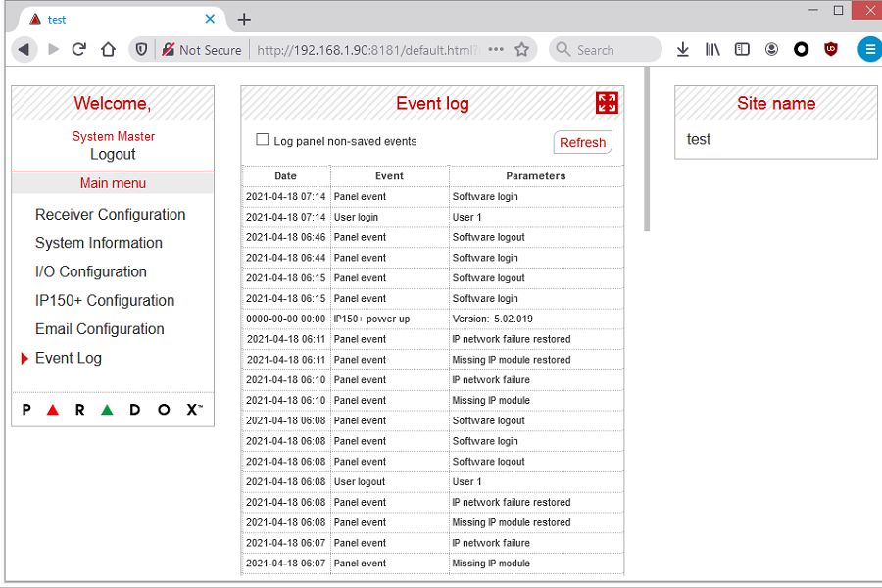Open the uBlock Origin extension
This screenshot has width=882, height=588.
(831, 49)
